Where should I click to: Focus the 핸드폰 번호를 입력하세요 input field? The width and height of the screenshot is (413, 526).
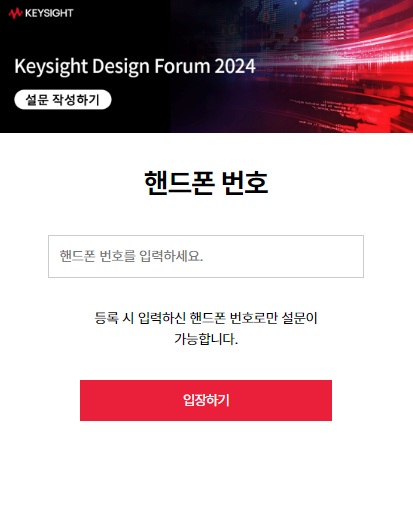pyautogui.click(x=206, y=257)
